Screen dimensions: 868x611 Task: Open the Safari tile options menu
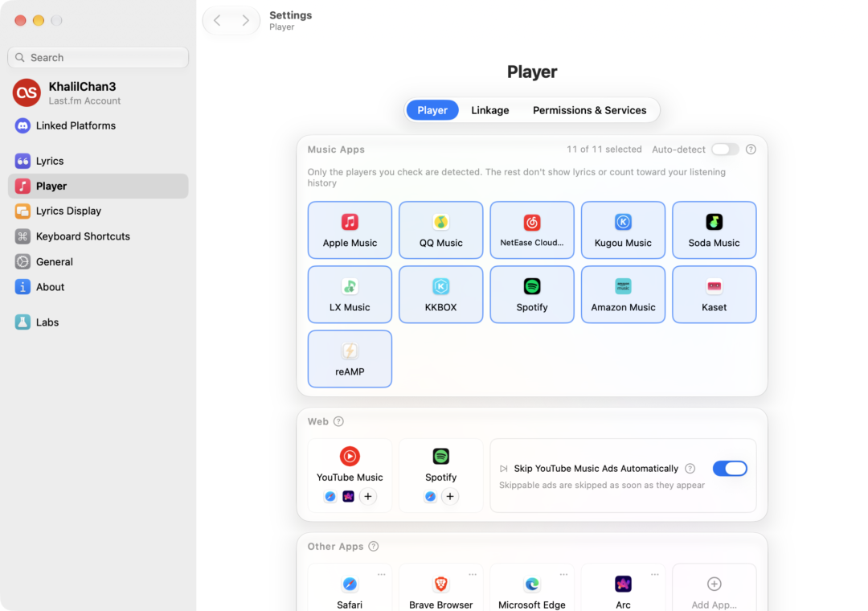coord(382,575)
